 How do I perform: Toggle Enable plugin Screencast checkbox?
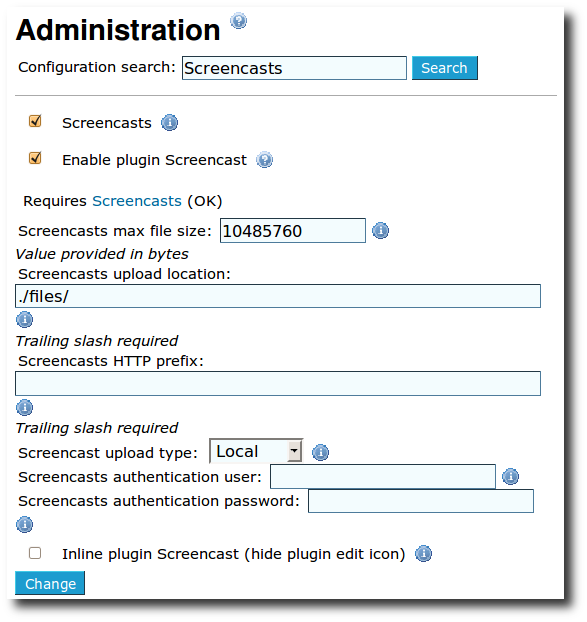[x=35, y=158]
